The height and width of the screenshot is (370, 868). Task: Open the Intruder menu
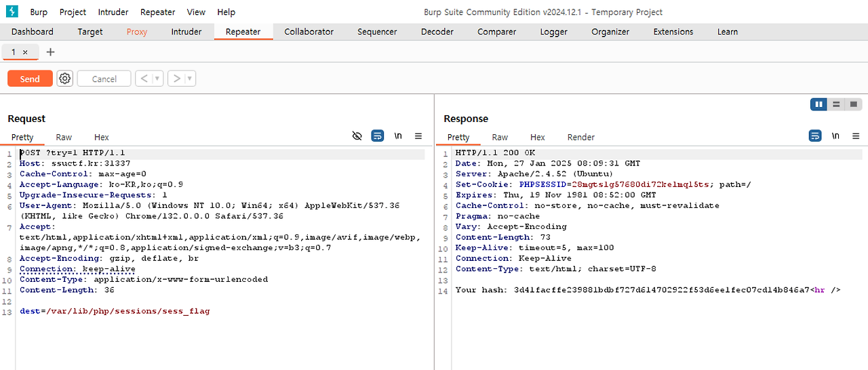click(x=113, y=12)
